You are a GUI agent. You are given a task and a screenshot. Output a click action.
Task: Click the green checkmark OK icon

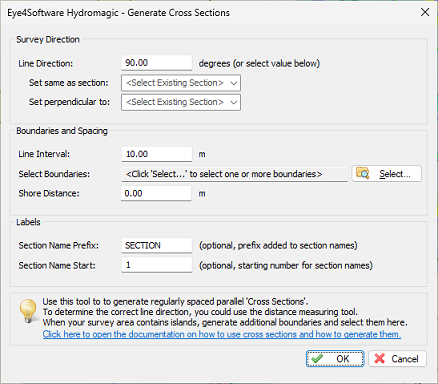317,359
